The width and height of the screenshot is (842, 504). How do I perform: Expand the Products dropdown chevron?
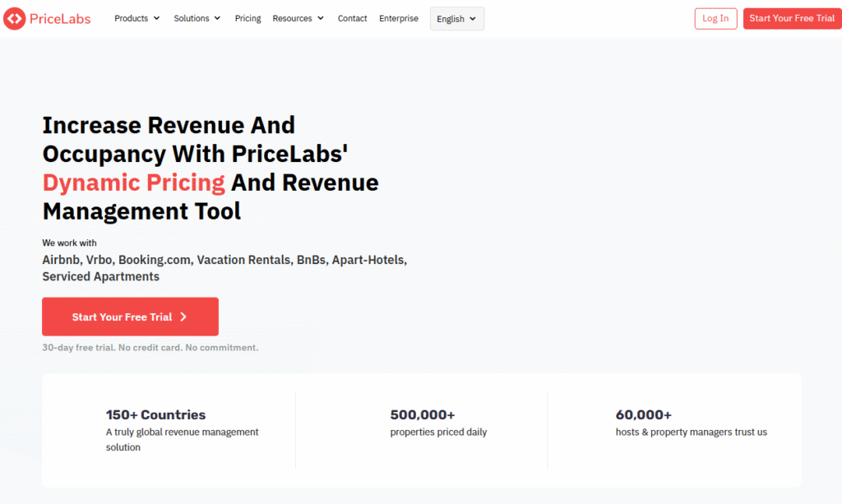156,18
